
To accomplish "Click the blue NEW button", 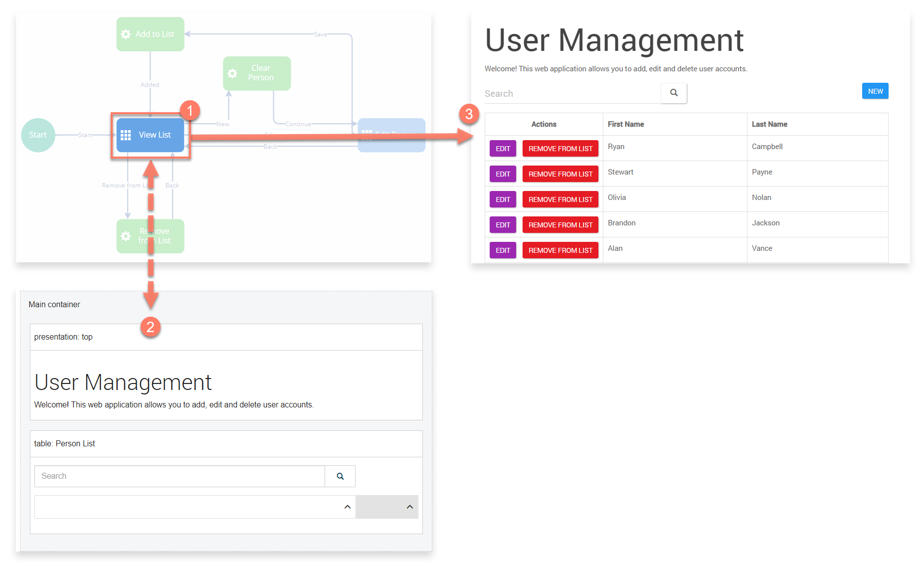I will point(875,91).
